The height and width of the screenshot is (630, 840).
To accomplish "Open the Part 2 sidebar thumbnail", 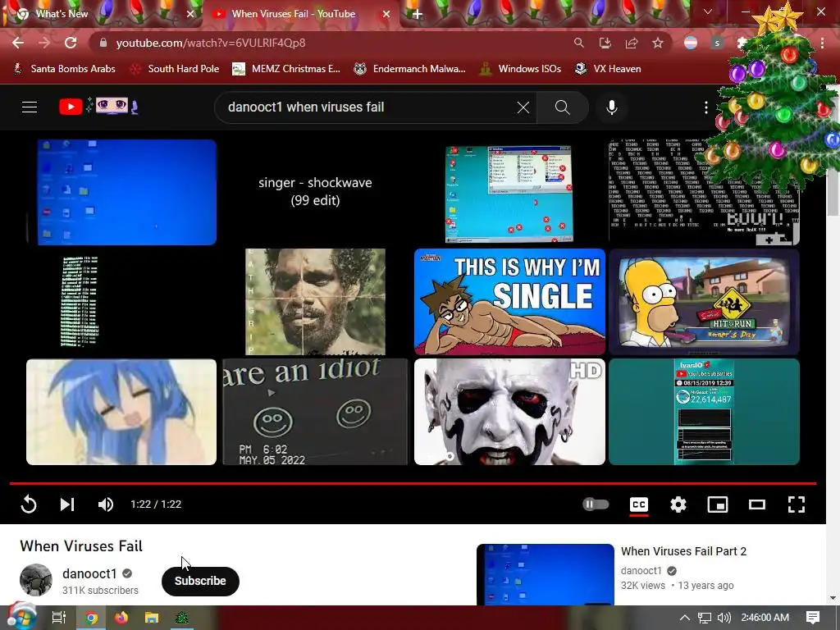I will pyautogui.click(x=546, y=574).
